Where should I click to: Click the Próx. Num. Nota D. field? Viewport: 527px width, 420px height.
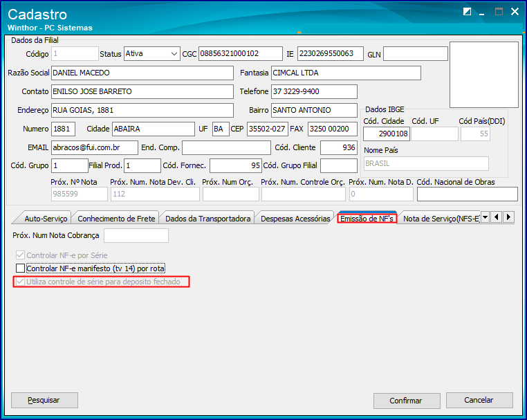coord(381,194)
